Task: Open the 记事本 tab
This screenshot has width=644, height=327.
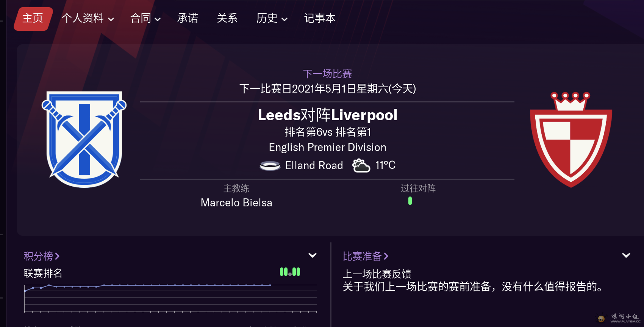Action: [320, 18]
